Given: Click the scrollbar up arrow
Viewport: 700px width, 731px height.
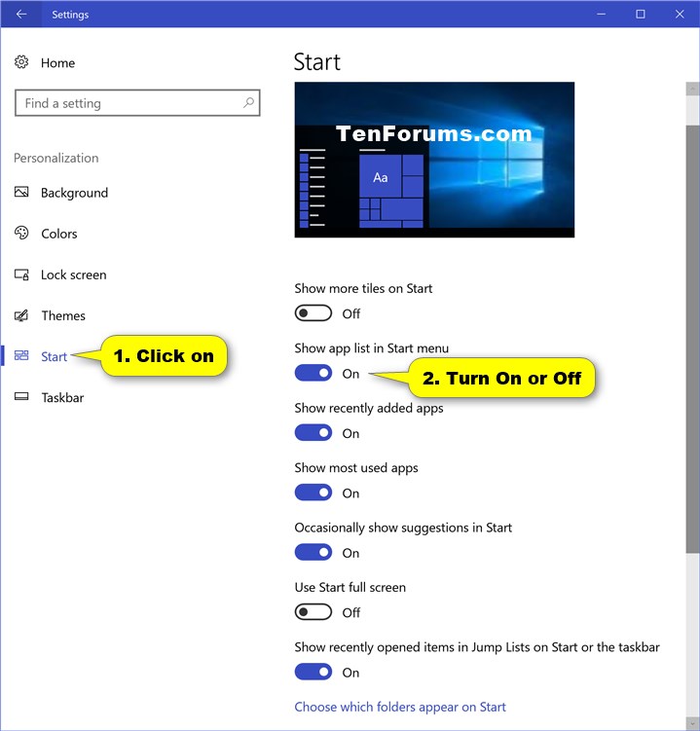Looking at the screenshot, I should (692, 89).
